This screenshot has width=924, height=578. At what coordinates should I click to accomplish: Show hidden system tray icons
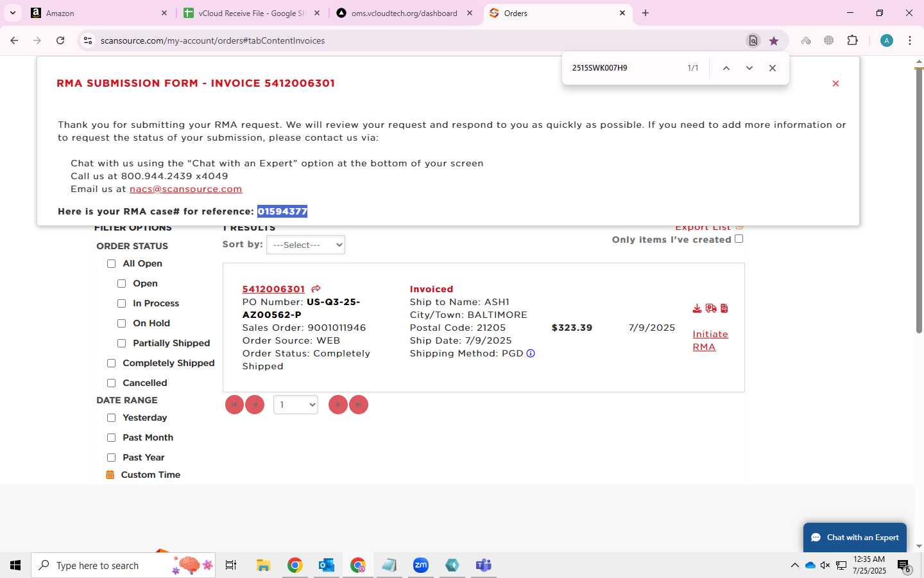(x=794, y=565)
